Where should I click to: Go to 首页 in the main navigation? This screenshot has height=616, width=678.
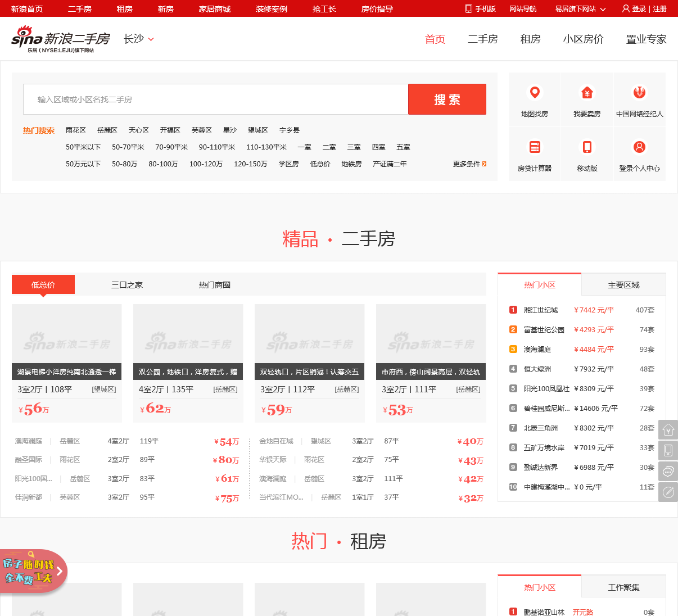435,39
